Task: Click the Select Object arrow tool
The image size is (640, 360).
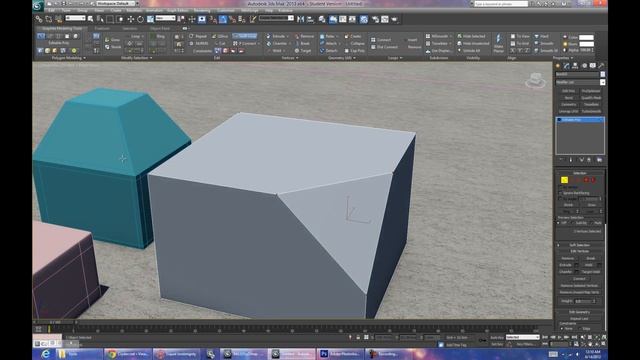Action: (90, 19)
